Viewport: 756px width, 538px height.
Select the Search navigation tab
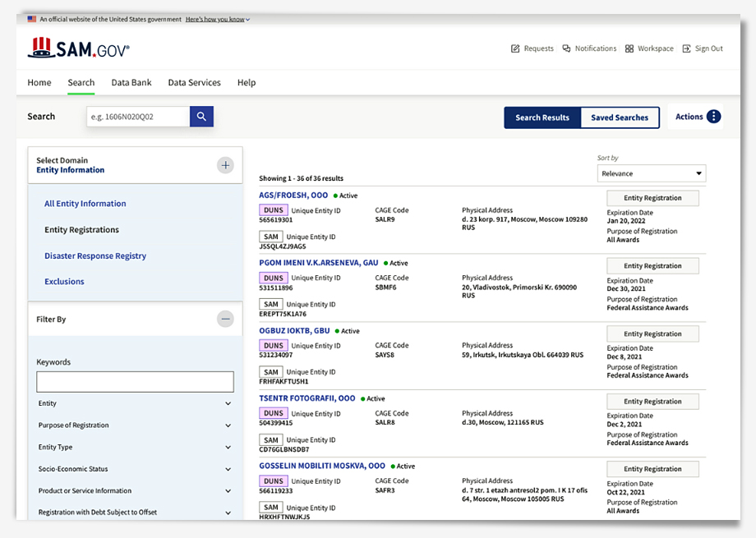[x=81, y=82]
